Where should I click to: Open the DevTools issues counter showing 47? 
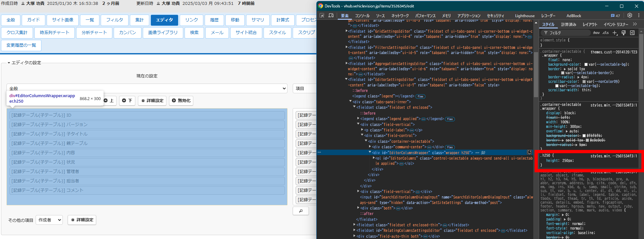point(615,16)
